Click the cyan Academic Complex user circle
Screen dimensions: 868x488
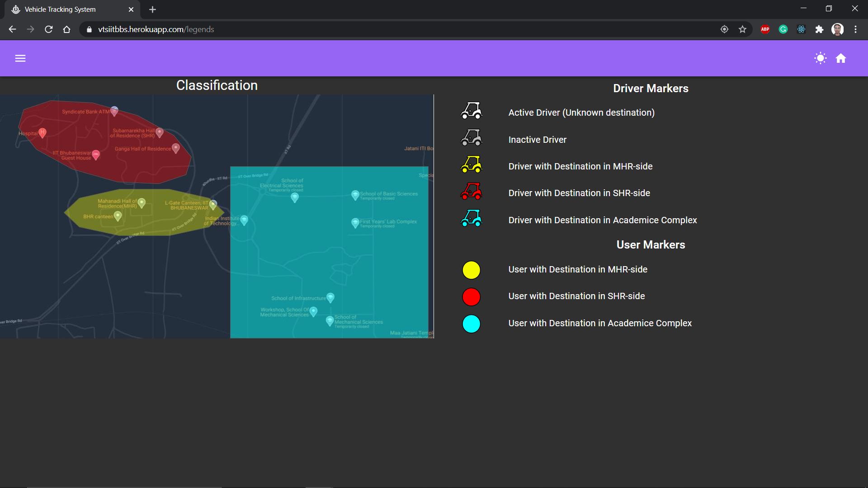click(471, 324)
